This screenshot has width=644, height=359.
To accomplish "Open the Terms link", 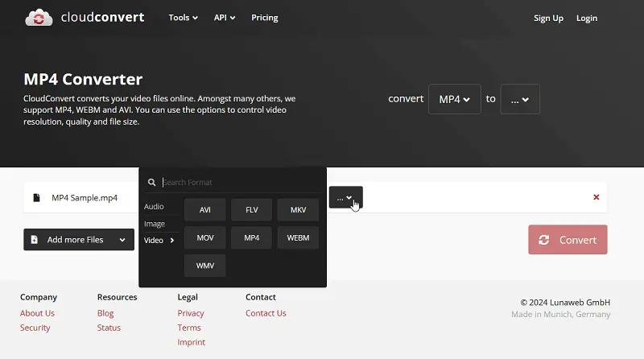I will (189, 328).
